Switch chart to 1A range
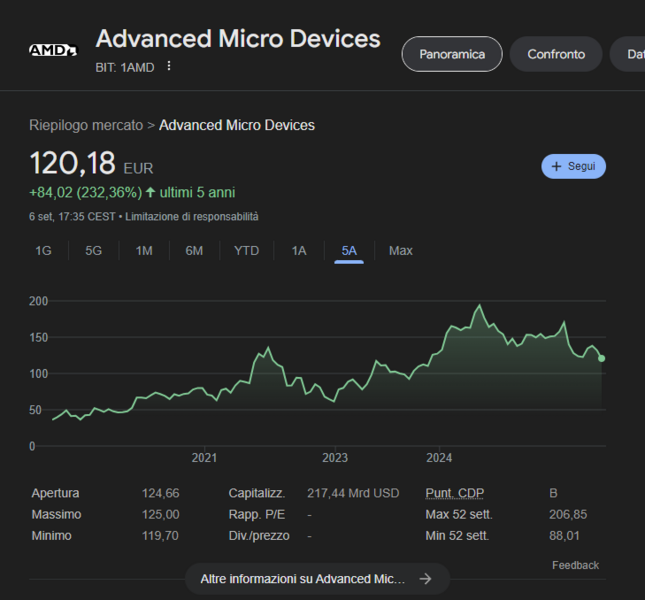The width and height of the screenshot is (645, 600). (x=298, y=251)
